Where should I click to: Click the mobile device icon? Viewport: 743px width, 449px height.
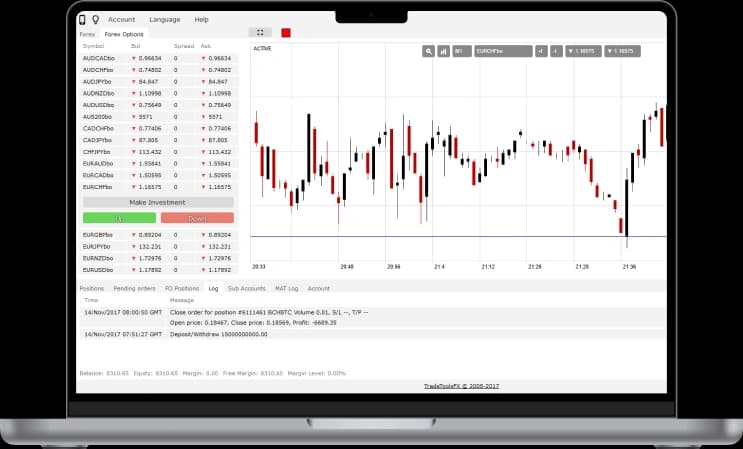click(x=83, y=19)
